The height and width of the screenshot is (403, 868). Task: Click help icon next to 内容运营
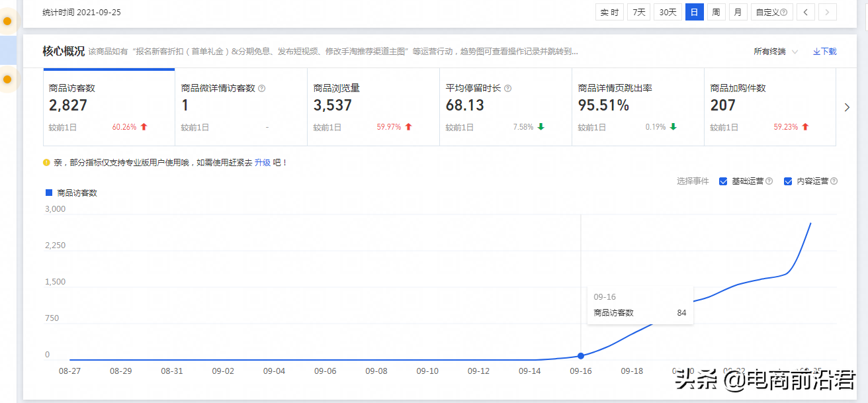(834, 181)
